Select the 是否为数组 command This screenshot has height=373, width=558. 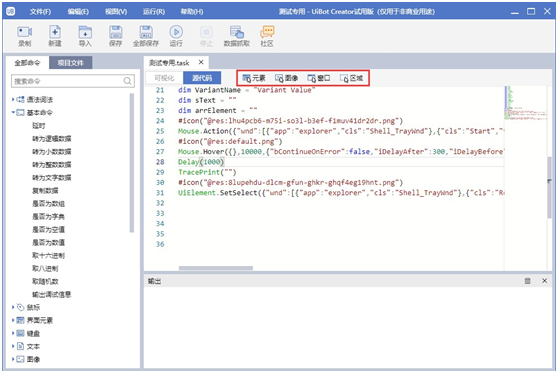[x=48, y=204]
